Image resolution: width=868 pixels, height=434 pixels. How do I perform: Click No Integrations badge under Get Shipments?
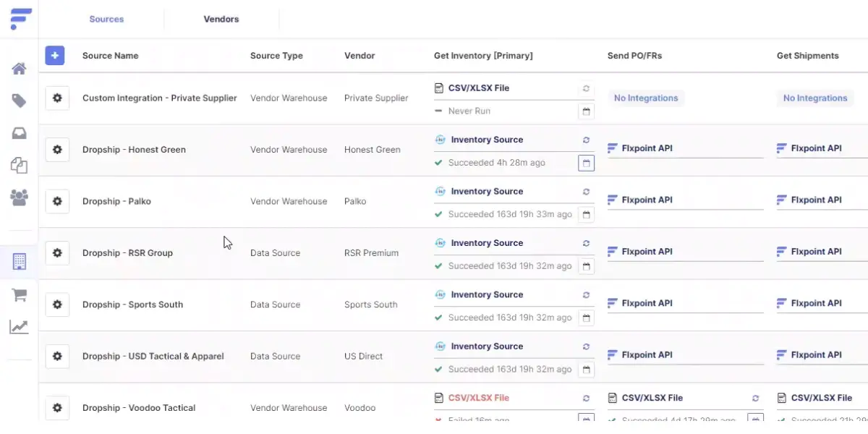click(815, 98)
